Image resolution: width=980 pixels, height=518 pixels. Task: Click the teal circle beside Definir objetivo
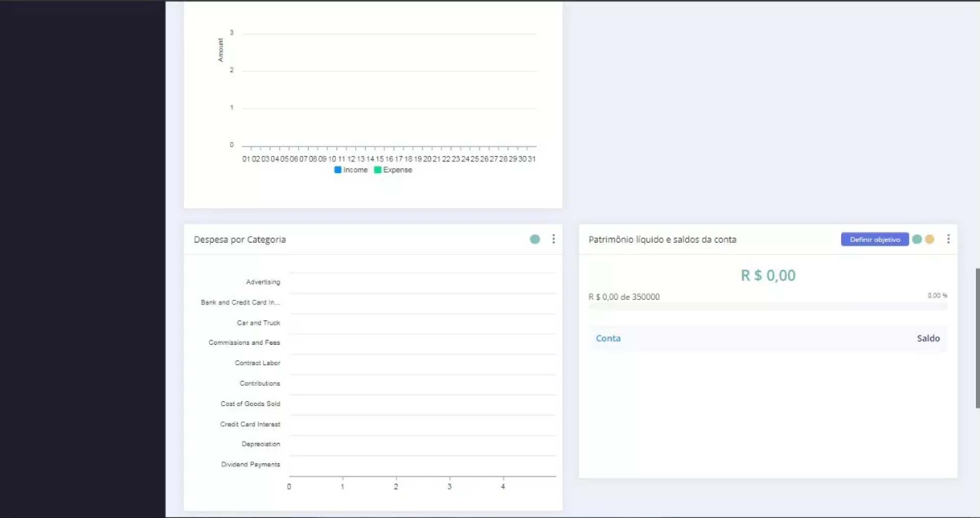917,239
